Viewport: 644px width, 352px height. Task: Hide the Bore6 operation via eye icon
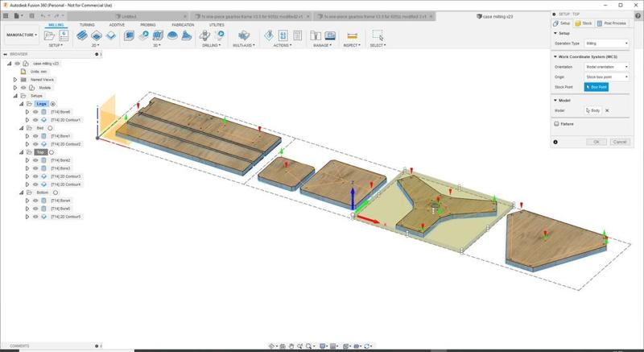pos(35,112)
